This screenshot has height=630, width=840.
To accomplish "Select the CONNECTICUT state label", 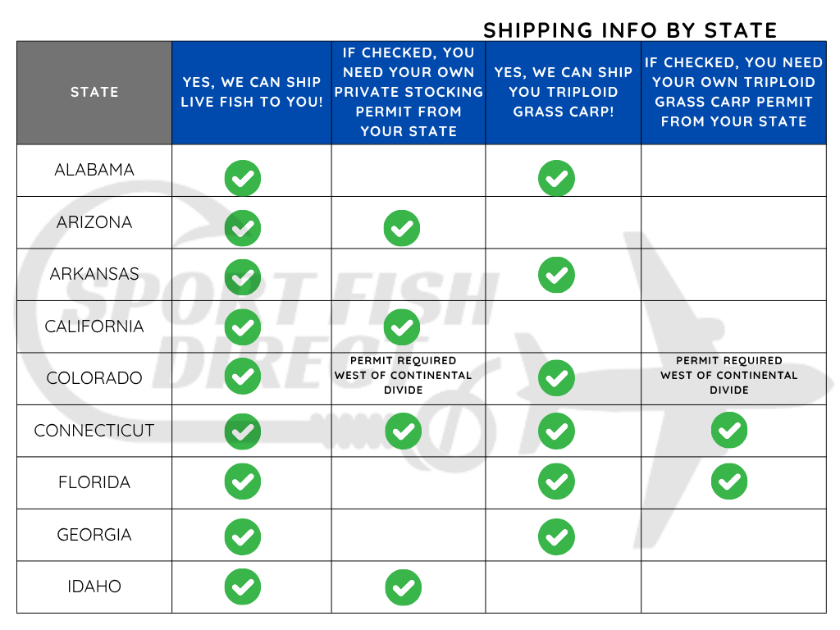I will click(x=94, y=430).
